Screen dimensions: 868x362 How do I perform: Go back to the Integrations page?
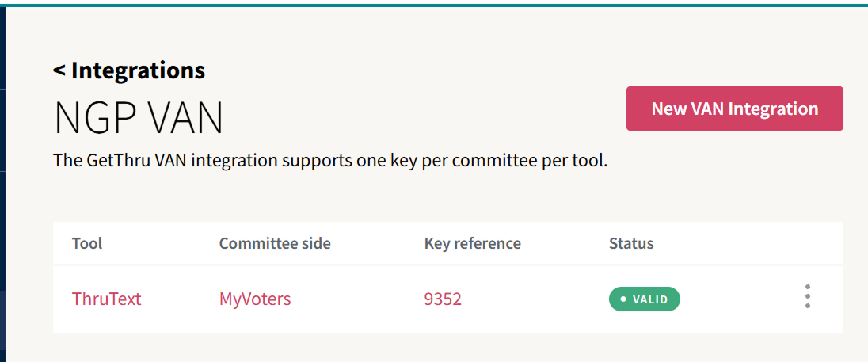point(129,70)
